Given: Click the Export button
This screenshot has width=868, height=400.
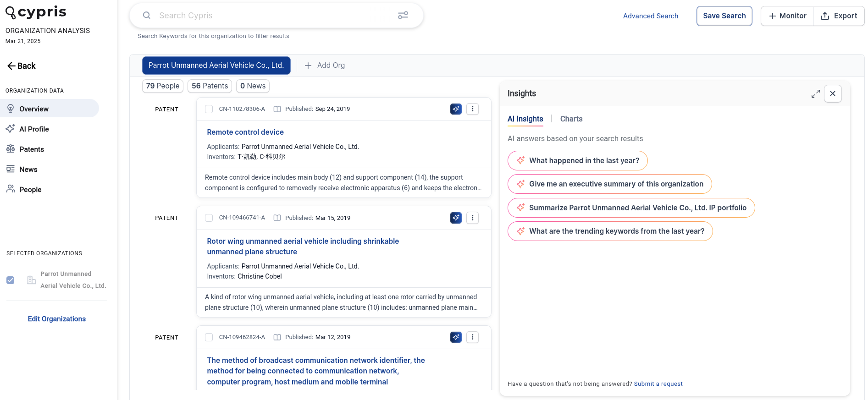Looking at the screenshot, I should 839,16.
